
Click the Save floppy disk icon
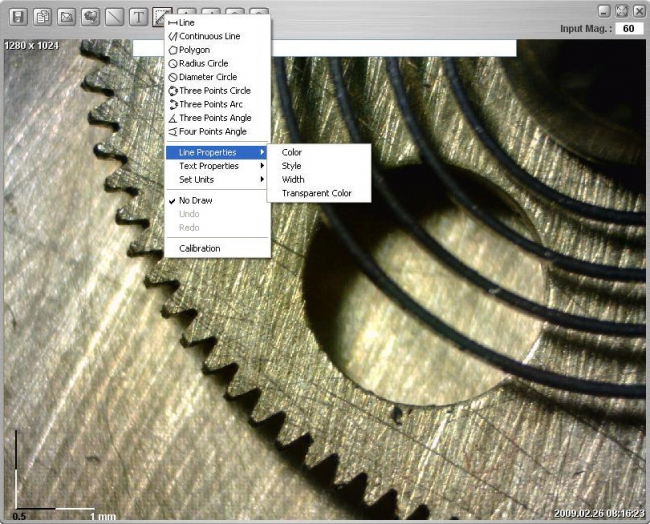[x=18, y=16]
